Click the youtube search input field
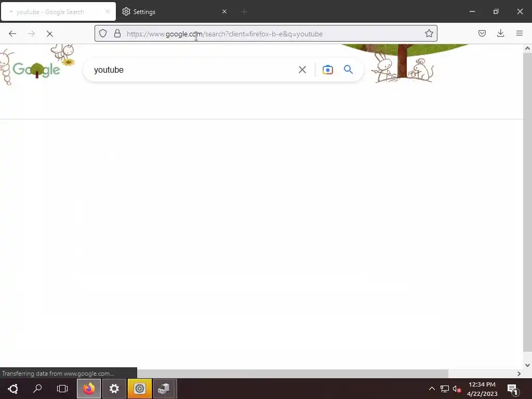The width and height of the screenshot is (532, 399). click(x=192, y=70)
